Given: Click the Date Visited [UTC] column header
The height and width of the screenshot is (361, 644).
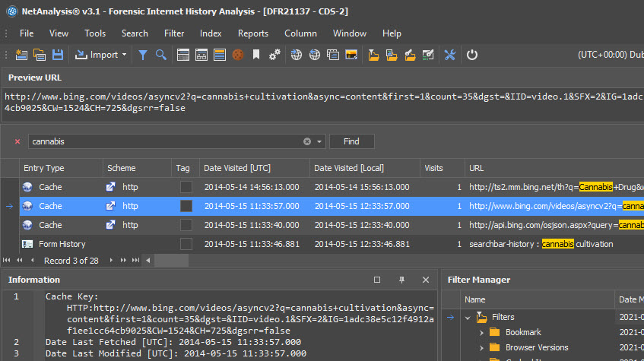Looking at the screenshot, I should [254, 168].
